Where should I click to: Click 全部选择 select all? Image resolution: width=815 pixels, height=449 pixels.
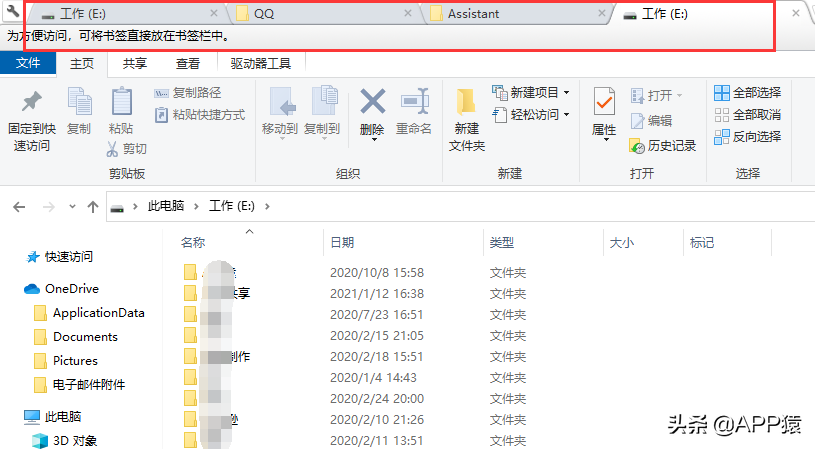point(747,93)
